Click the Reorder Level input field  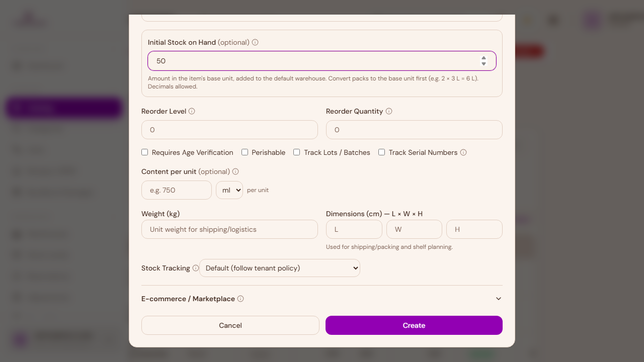click(229, 130)
